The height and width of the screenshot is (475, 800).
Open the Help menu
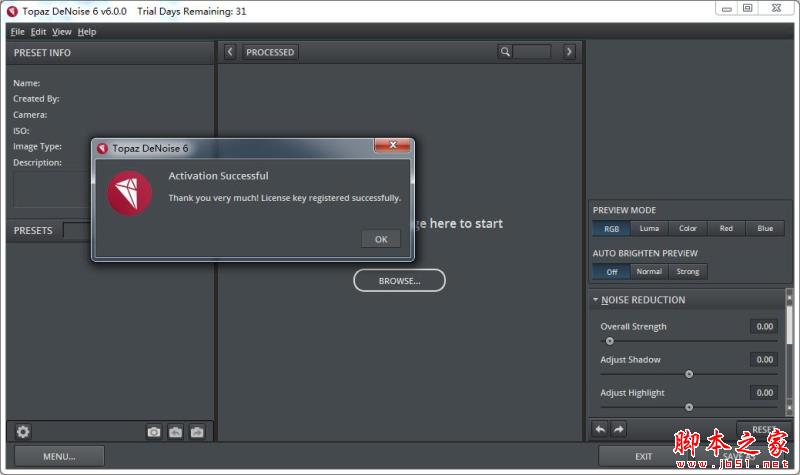coord(87,32)
